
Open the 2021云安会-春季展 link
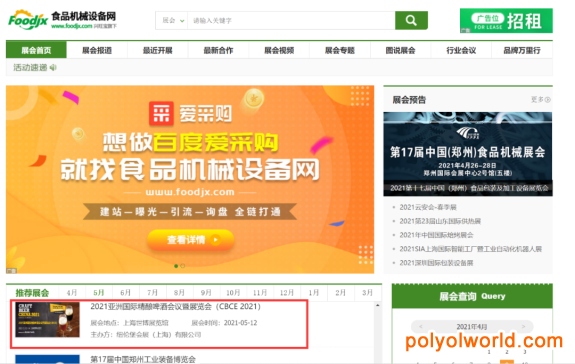coord(428,207)
